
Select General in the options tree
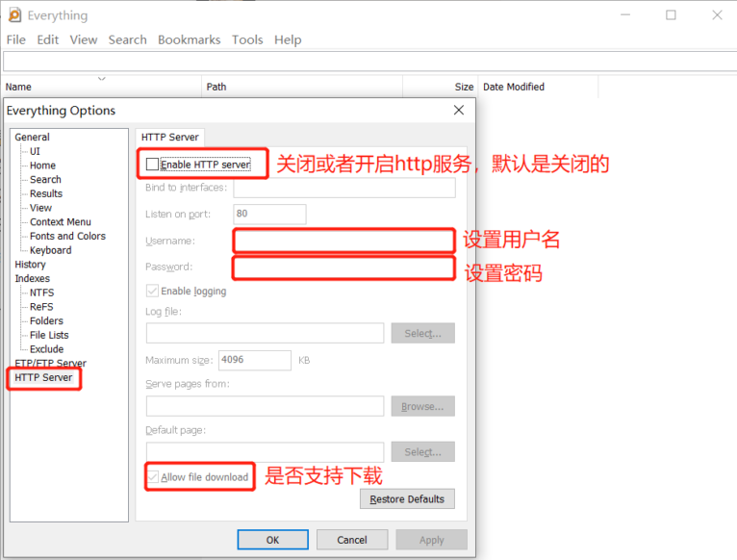pyautogui.click(x=32, y=137)
